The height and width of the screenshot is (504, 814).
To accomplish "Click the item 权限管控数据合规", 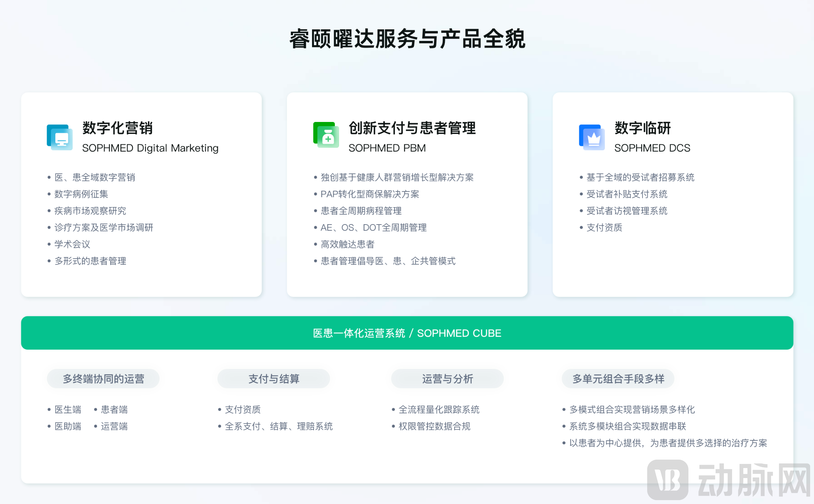I will point(434,426).
